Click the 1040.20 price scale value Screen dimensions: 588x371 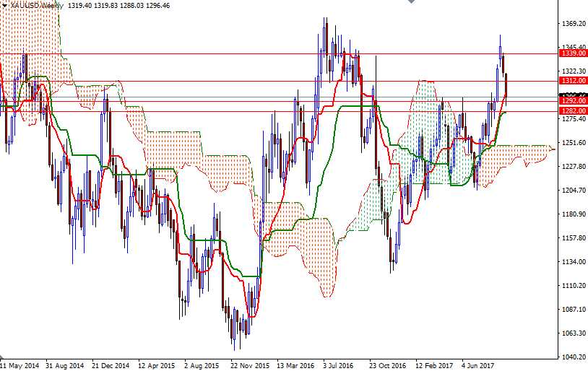pos(574,357)
